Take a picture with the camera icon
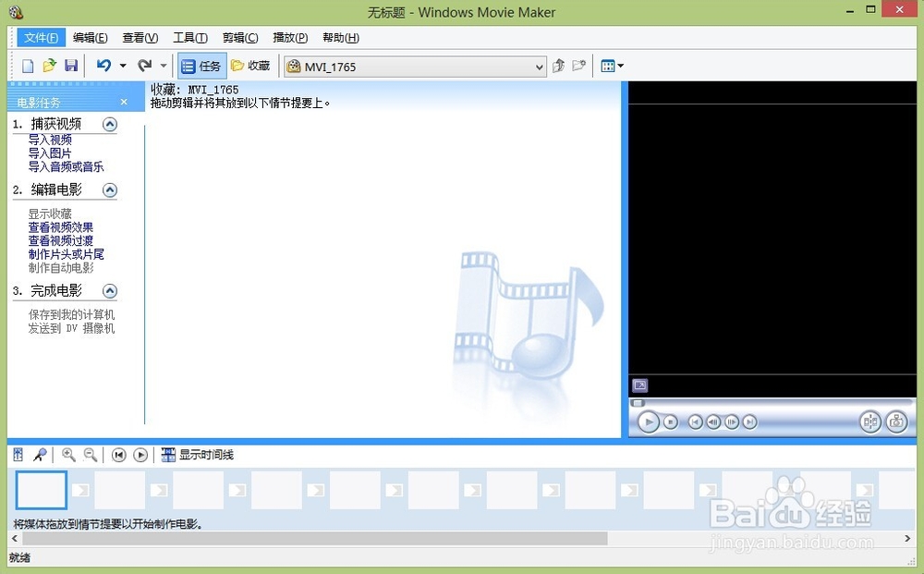Image resolution: width=924 pixels, height=574 pixels. tap(896, 422)
